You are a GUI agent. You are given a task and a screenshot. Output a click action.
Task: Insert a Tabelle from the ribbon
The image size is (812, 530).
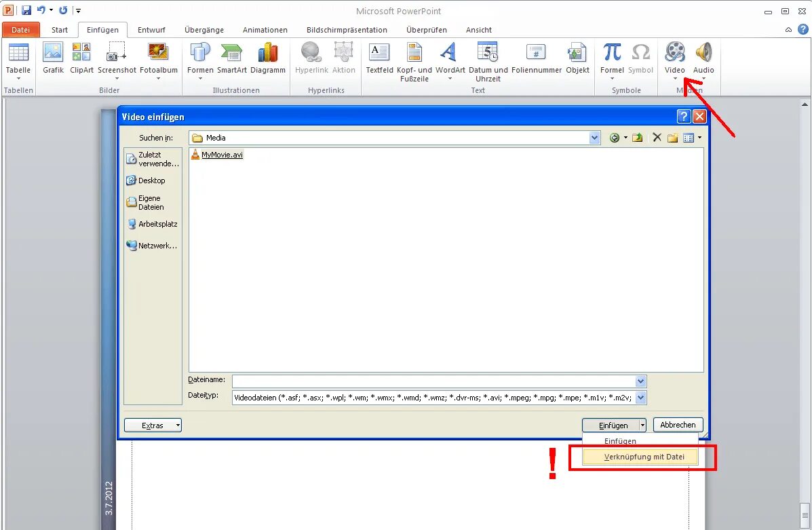(x=18, y=60)
